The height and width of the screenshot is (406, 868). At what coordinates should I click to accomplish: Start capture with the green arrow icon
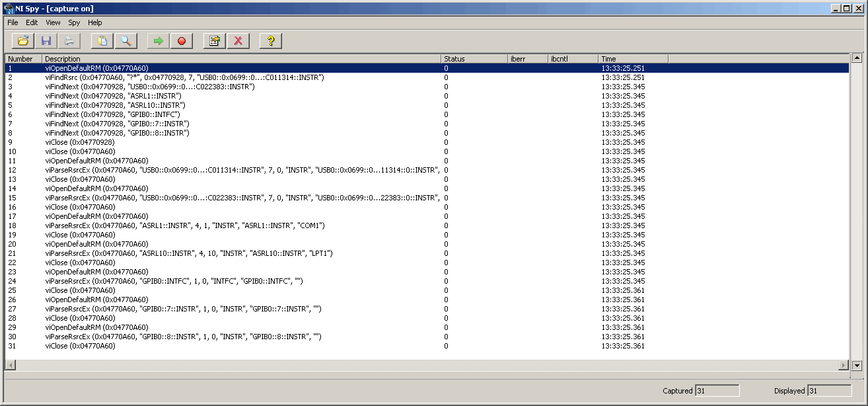click(x=159, y=41)
